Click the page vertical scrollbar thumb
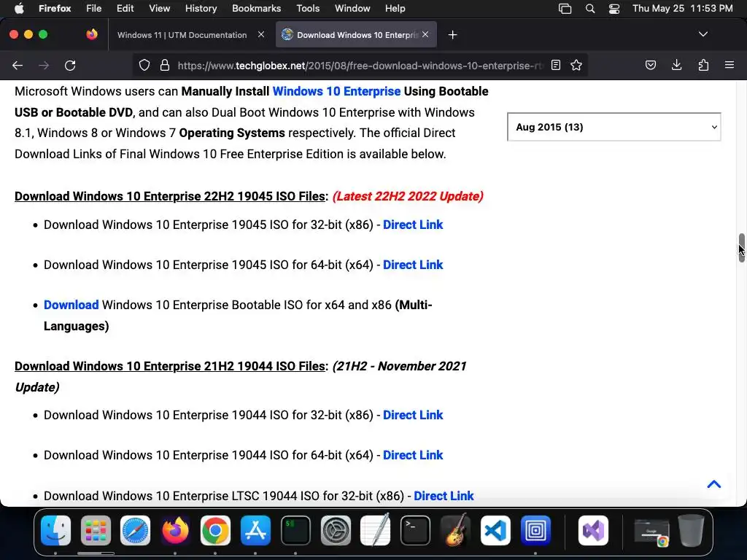Screen dimensions: 747x560 741,248
